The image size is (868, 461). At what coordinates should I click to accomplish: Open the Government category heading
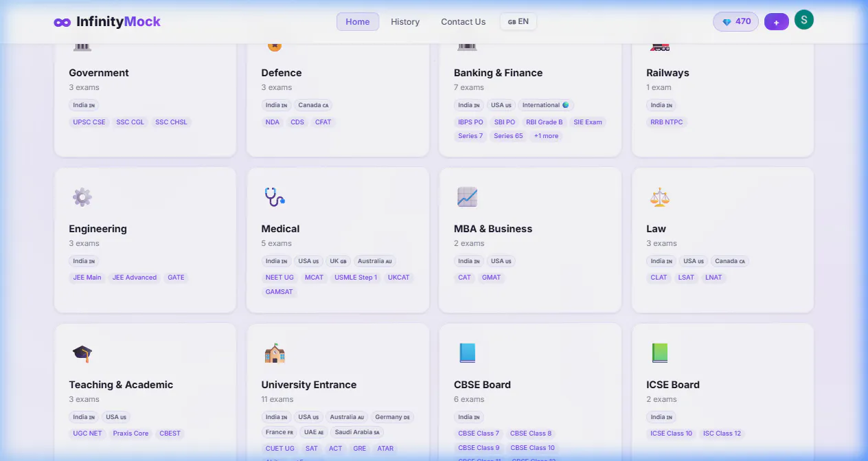99,73
